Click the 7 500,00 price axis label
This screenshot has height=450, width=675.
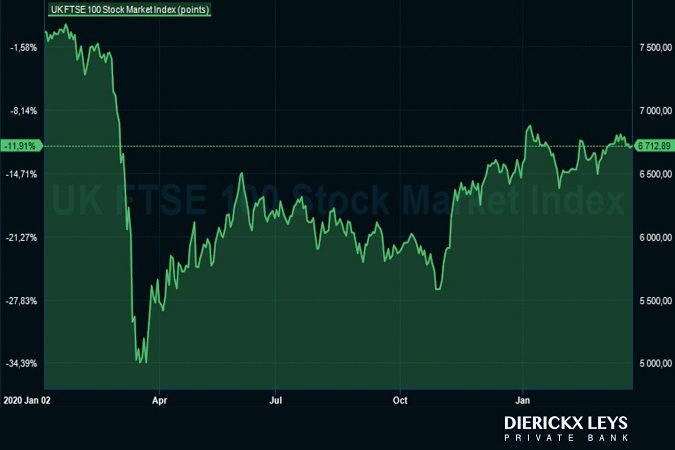[x=654, y=47]
